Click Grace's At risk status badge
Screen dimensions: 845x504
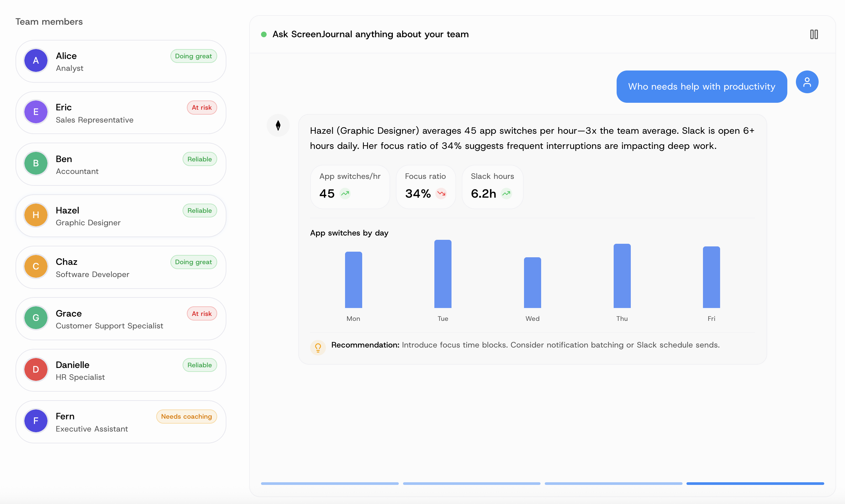[x=201, y=314]
